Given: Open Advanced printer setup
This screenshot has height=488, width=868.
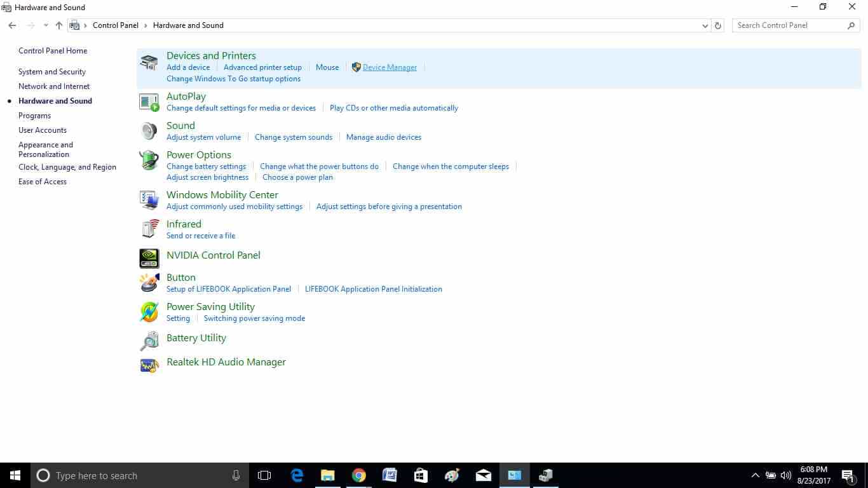Looking at the screenshot, I should pos(262,67).
